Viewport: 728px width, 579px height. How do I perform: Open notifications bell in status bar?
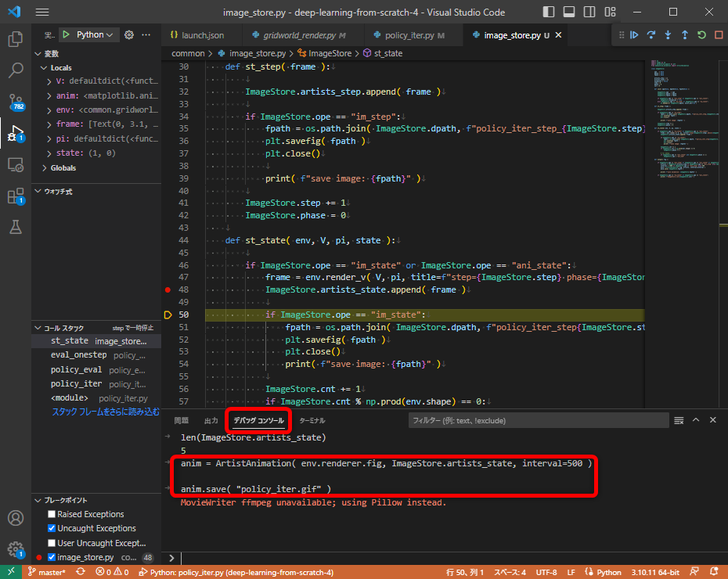(x=714, y=572)
